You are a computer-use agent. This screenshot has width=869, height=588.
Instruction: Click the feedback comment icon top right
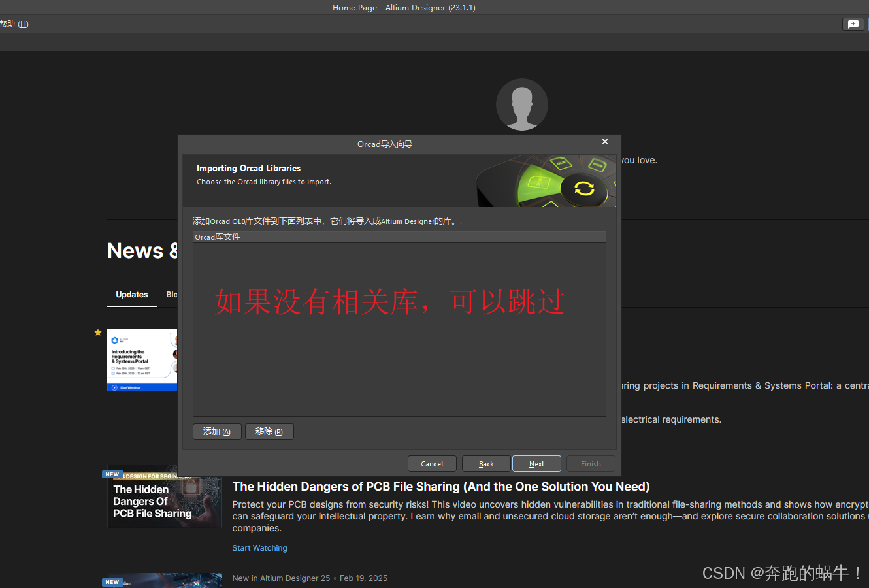pos(853,24)
